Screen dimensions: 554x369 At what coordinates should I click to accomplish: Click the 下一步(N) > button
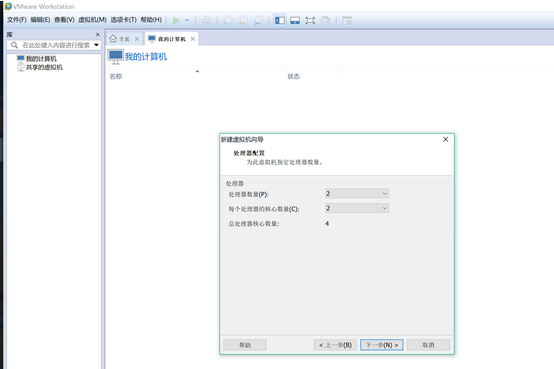[x=382, y=345]
